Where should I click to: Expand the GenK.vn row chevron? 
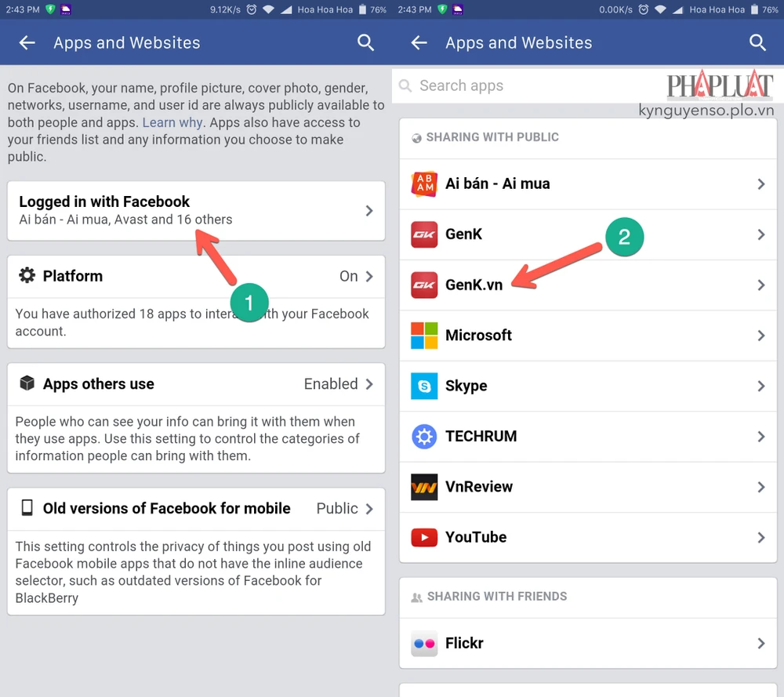coord(760,285)
